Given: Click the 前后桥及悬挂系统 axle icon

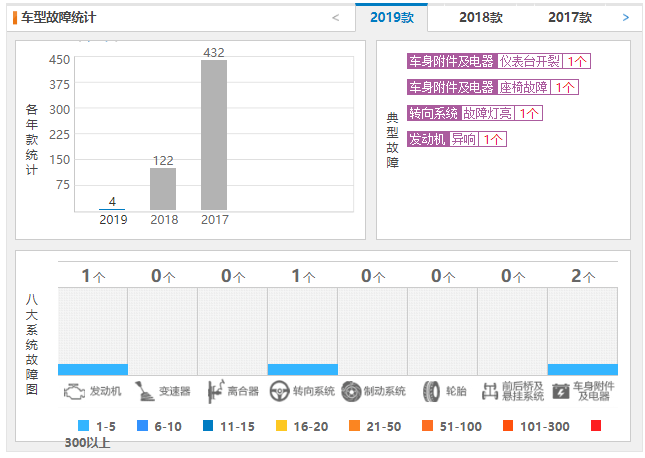Looking at the screenshot, I should (490, 391).
